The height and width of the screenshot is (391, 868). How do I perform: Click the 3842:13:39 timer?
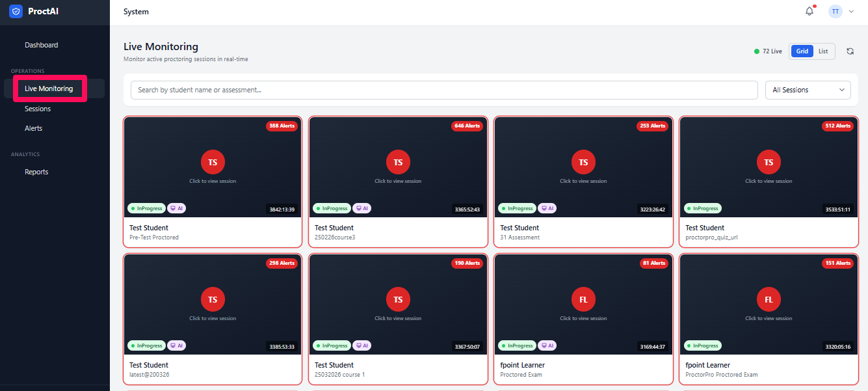(282, 209)
